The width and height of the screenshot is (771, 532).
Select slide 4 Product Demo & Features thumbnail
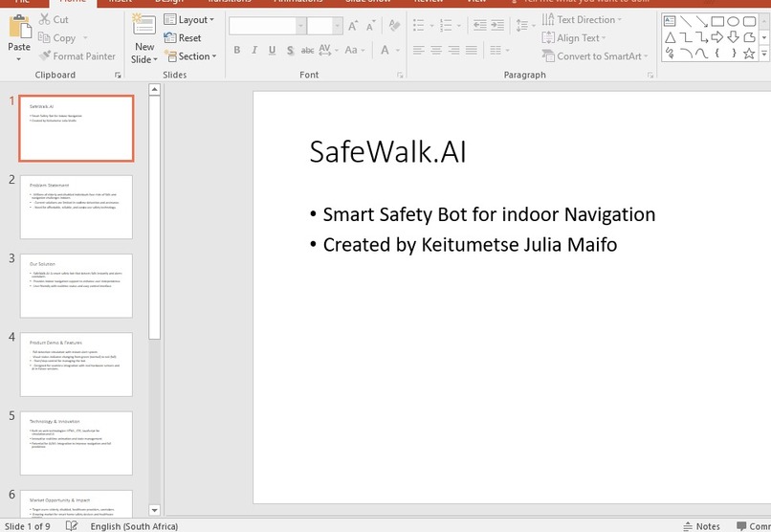77,365
